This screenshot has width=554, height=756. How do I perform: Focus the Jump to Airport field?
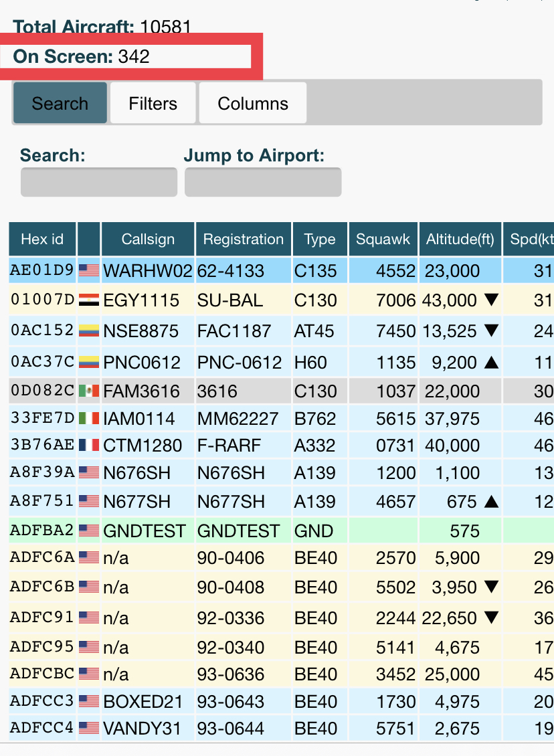pyautogui.click(x=263, y=182)
